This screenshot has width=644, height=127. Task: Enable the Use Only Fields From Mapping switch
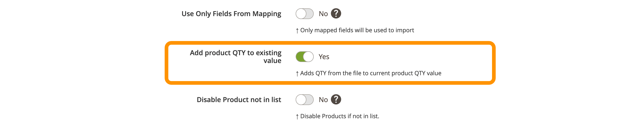[x=304, y=14]
